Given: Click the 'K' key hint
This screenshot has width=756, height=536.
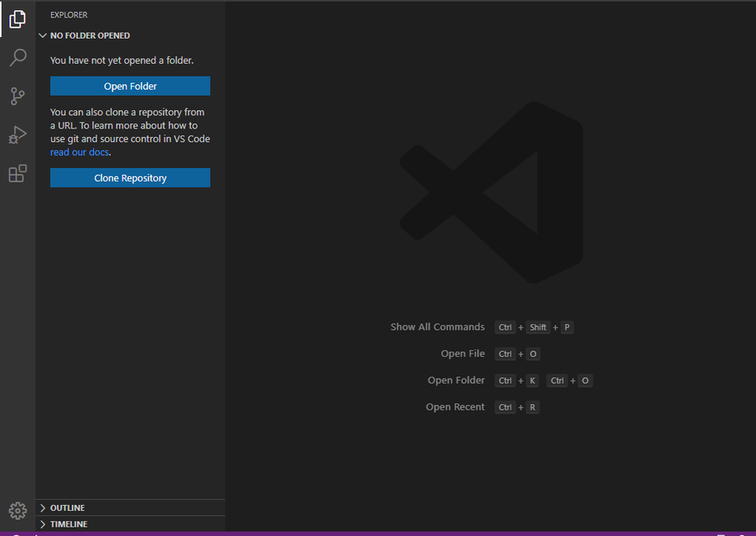Looking at the screenshot, I should (x=533, y=381).
